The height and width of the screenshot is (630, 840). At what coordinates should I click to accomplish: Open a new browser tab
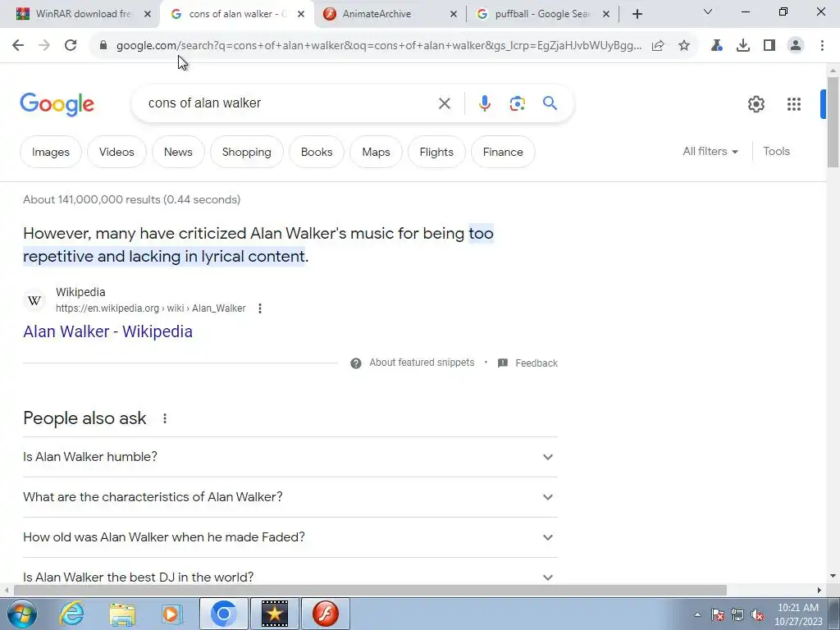click(x=637, y=14)
